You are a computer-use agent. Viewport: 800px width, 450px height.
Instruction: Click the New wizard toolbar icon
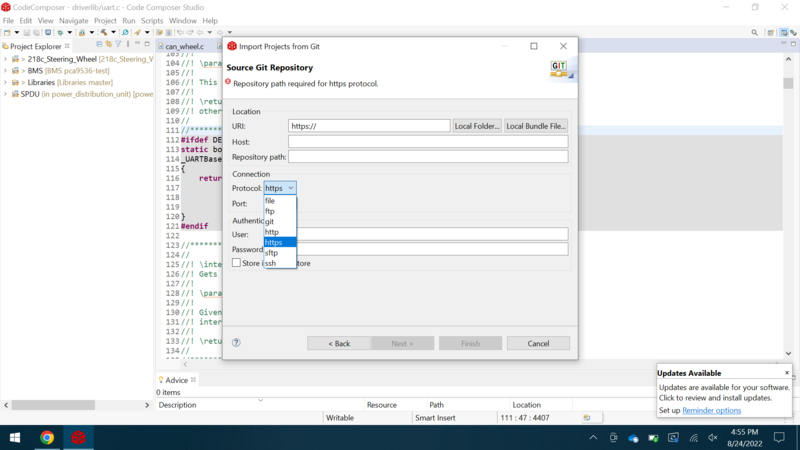click(x=7, y=32)
